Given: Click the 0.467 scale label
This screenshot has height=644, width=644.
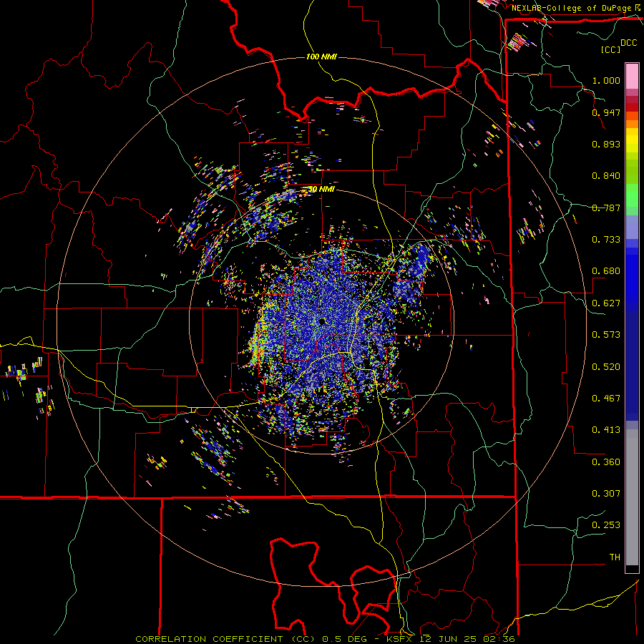Looking at the screenshot, I should 606,399.
